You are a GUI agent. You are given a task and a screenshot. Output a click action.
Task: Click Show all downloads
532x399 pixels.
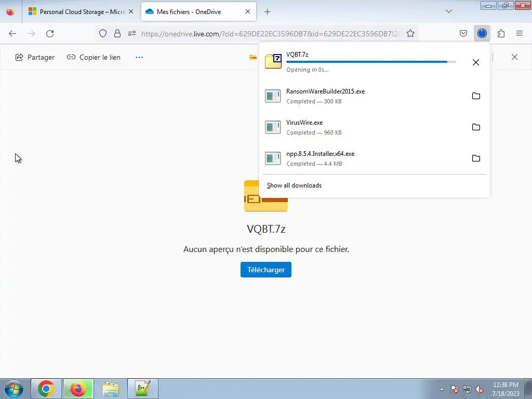[x=294, y=185]
